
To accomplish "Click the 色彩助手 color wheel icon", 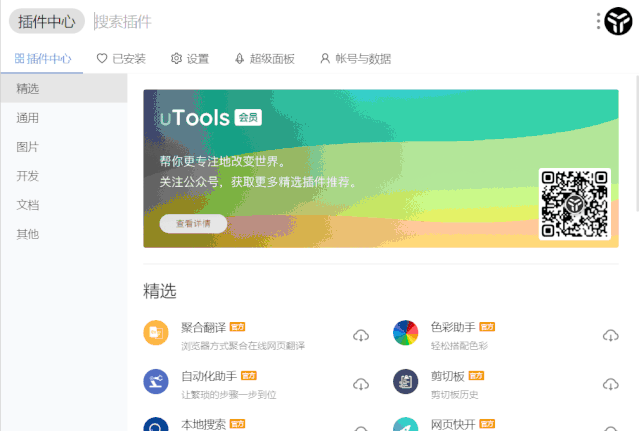I will pyautogui.click(x=405, y=333).
